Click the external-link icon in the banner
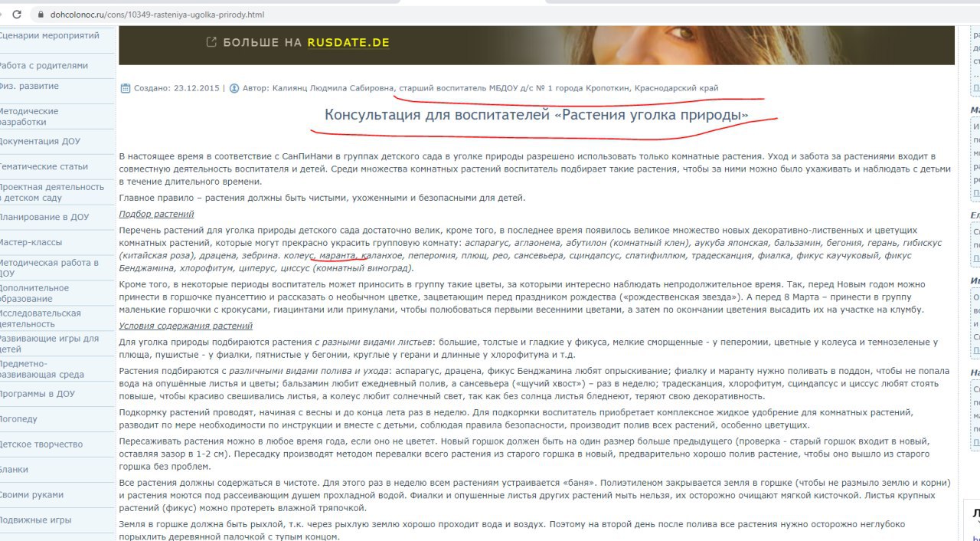The width and height of the screenshot is (980, 541). pos(211,42)
